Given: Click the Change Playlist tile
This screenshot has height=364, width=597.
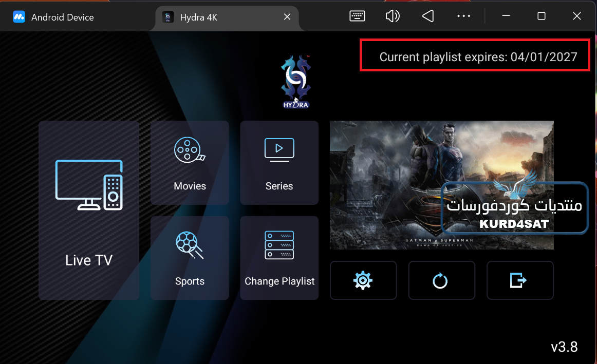Looking at the screenshot, I should click(279, 258).
